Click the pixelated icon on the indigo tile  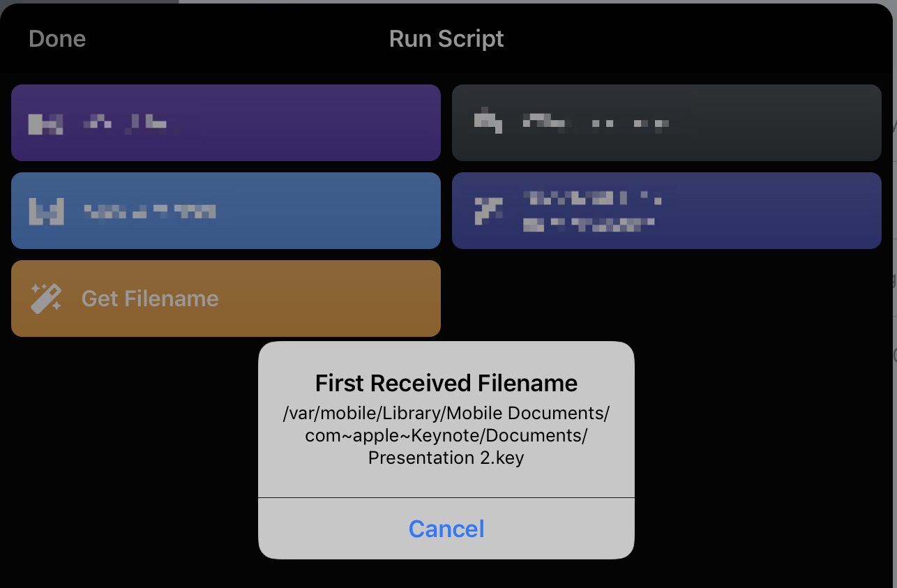coord(488,211)
